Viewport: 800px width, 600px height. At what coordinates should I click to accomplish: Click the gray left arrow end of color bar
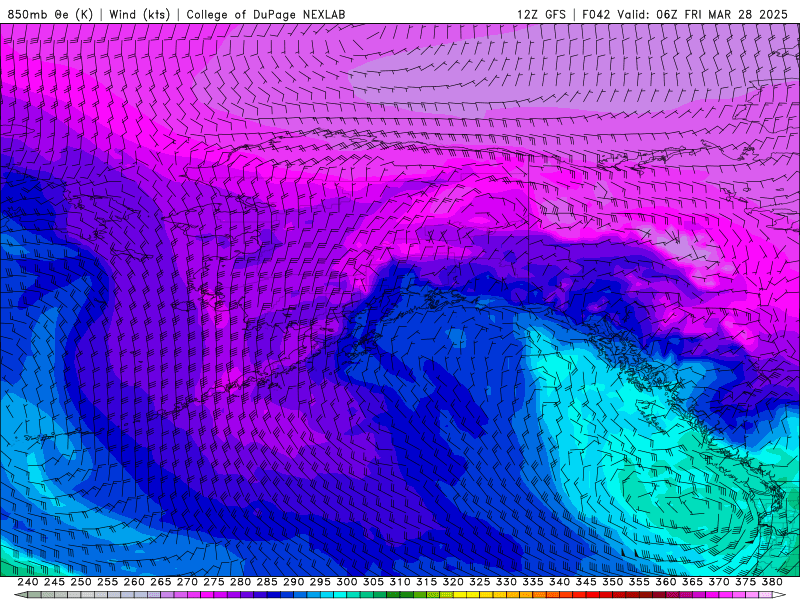click(20, 594)
